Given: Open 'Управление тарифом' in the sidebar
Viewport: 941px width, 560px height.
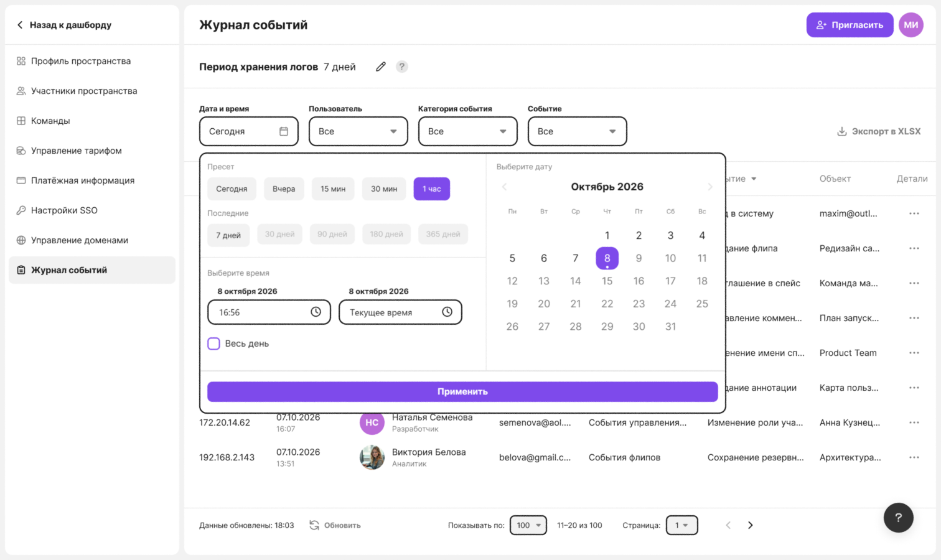Looking at the screenshot, I should tap(92, 151).
